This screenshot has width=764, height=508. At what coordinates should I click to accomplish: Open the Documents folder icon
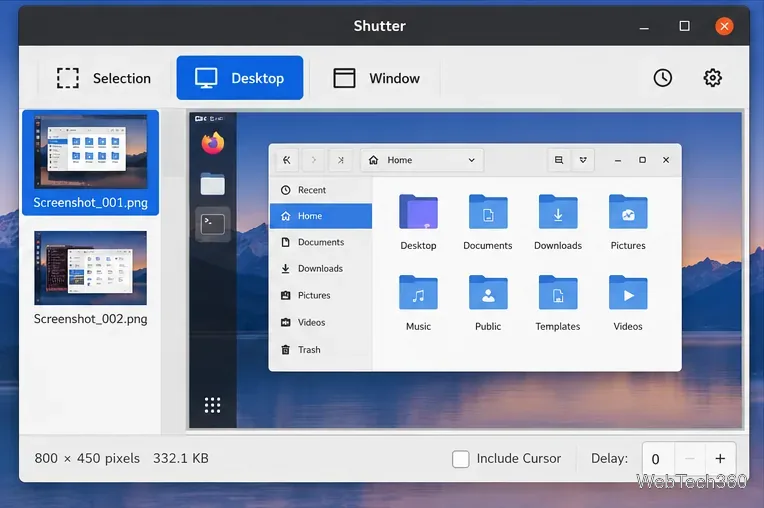click(488, 212)
